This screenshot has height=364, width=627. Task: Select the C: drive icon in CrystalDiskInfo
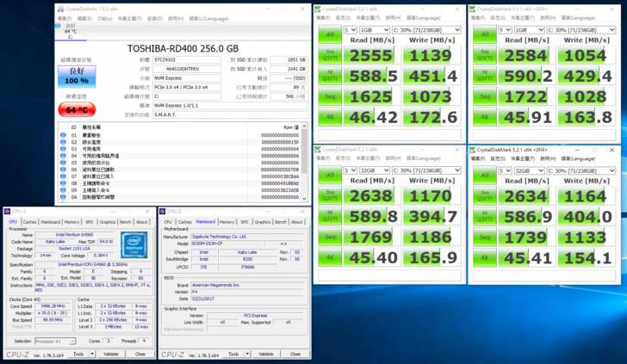(70, 32)
